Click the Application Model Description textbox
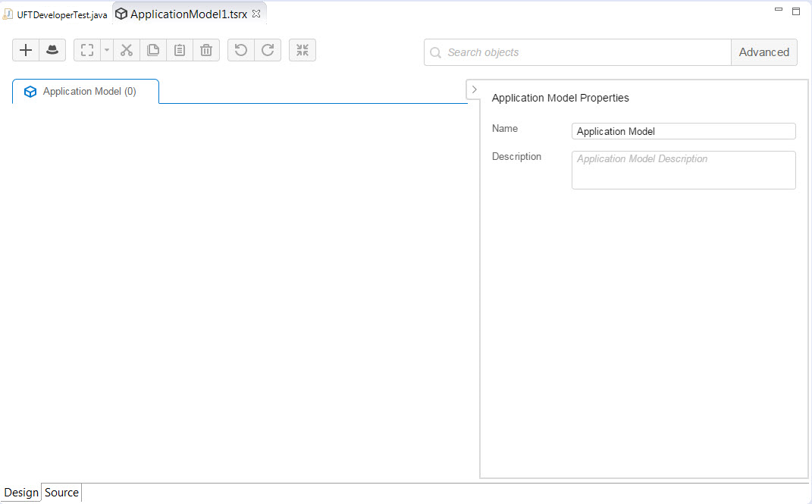 (x=683, y=170)
